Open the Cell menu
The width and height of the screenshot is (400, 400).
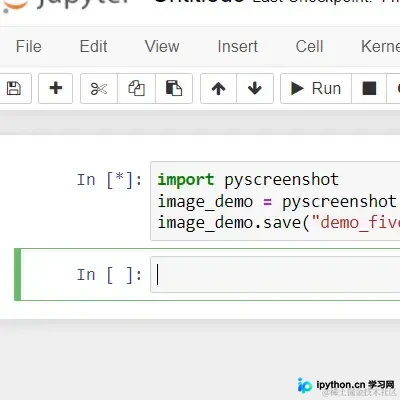[309, 46]
